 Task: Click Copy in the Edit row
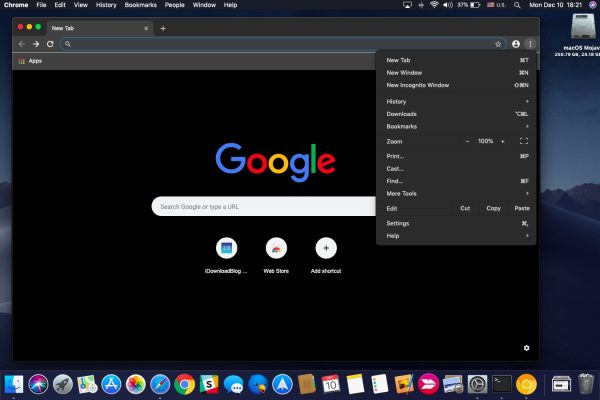point(493,208)
